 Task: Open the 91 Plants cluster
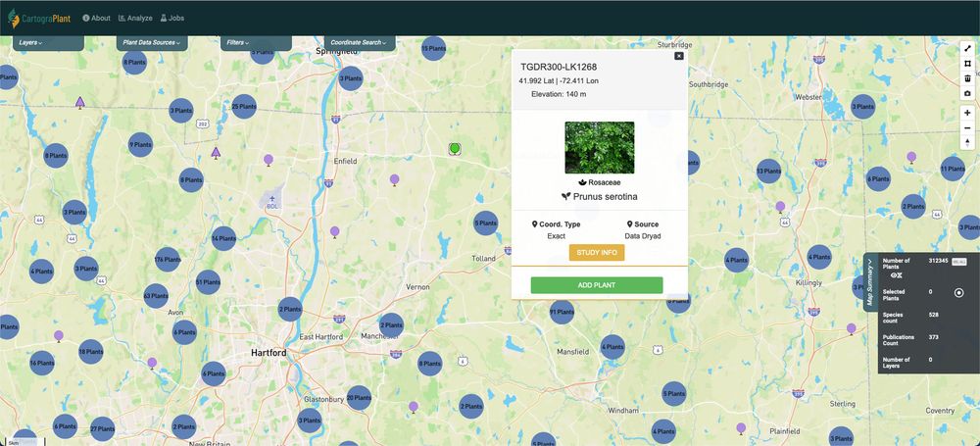click(x=562, y=312)
